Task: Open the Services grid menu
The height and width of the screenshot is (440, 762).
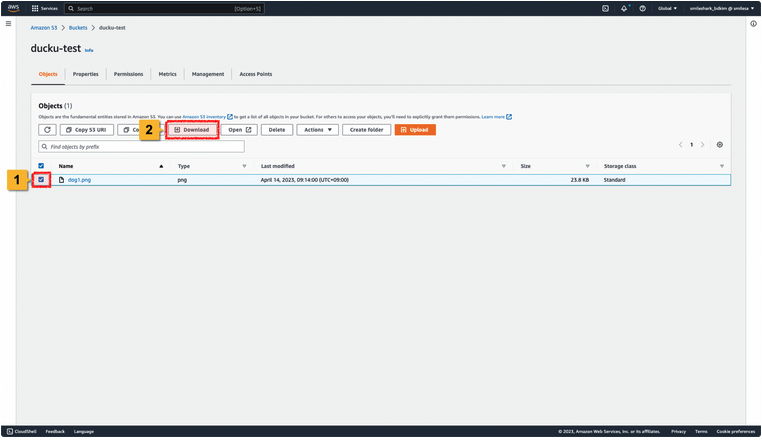Action: 49,8
